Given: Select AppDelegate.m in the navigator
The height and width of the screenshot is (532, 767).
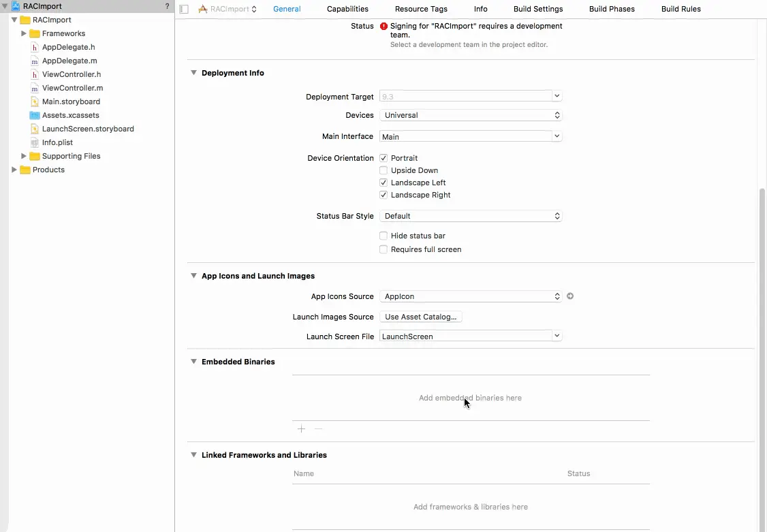Looking at the screenshot, I should pyautogui.click(x=69, y=61).
